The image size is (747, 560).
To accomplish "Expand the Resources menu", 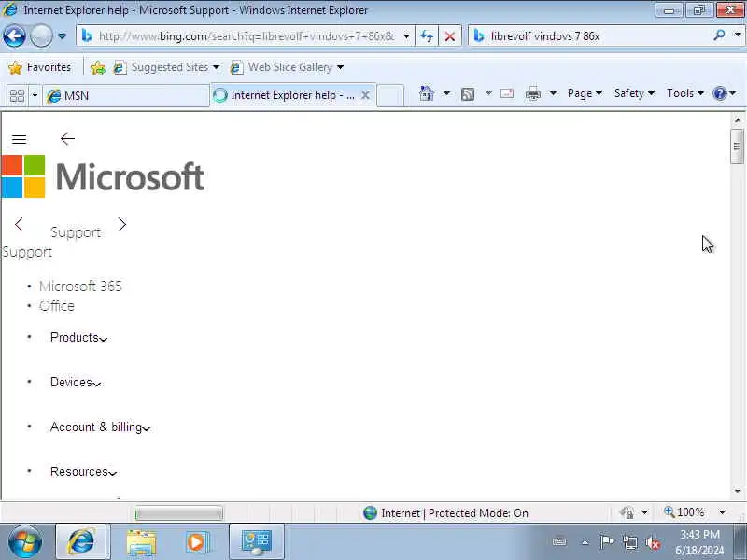I will click(83, 471).
